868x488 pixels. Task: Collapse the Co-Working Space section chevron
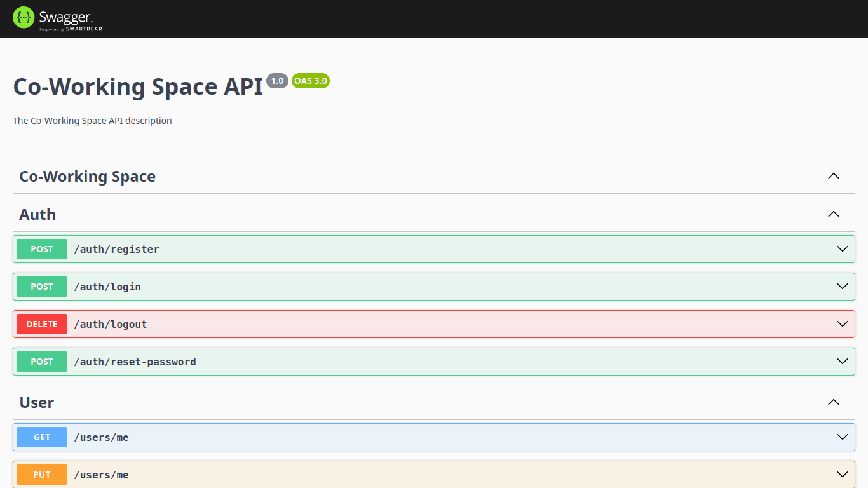(x=834, y=176)
